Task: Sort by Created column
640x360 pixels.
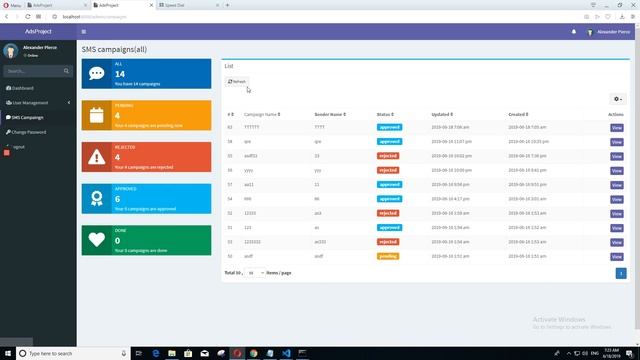Action: pyautogui.click(x=518, y=115)
